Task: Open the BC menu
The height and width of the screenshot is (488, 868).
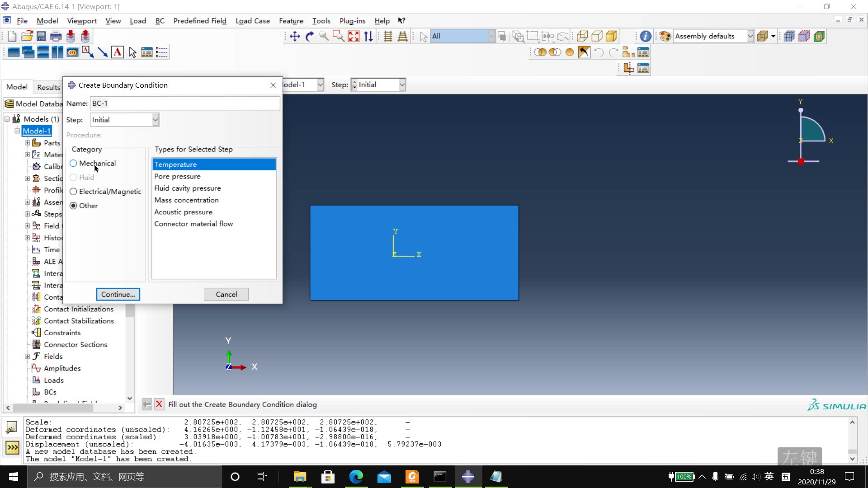Action: coord(160,21)
